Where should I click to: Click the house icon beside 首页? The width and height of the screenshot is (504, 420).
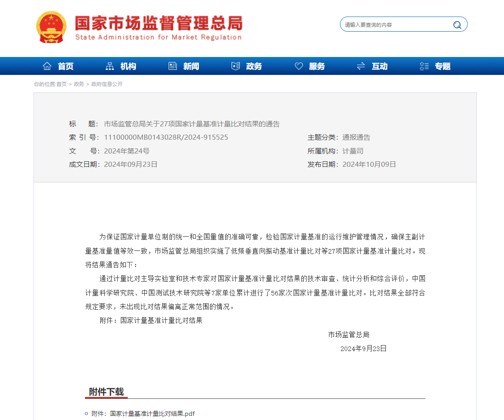coord(47,66)
